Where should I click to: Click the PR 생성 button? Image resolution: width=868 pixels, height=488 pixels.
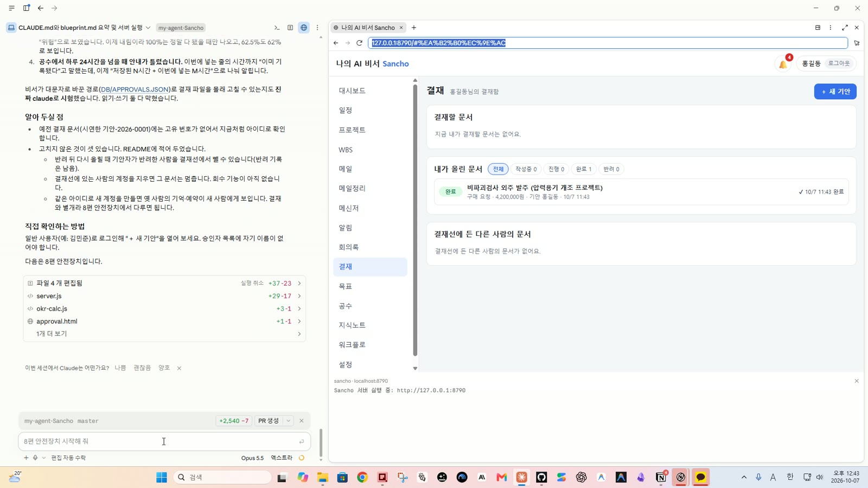269,421
